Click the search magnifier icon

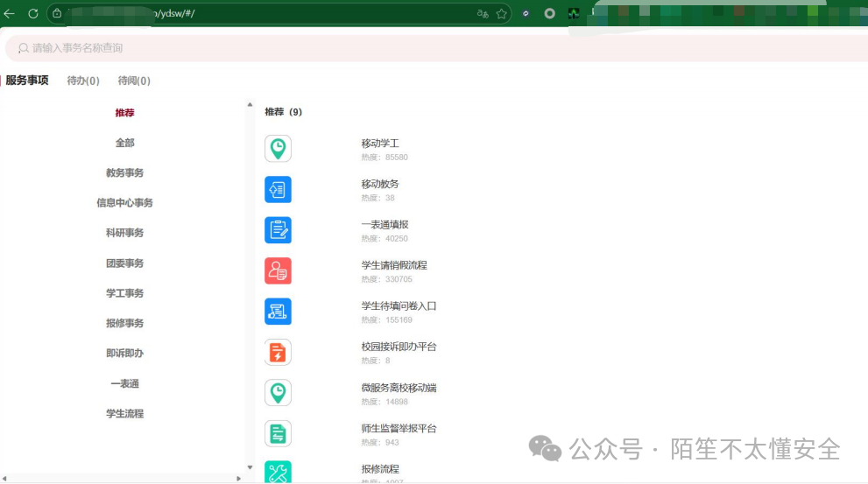24,48
